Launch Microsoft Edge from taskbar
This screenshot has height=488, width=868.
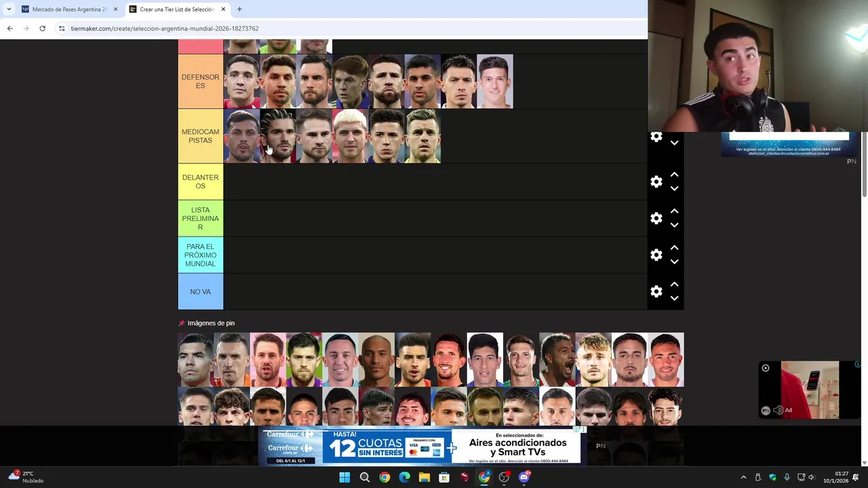[x=405, y=477]
